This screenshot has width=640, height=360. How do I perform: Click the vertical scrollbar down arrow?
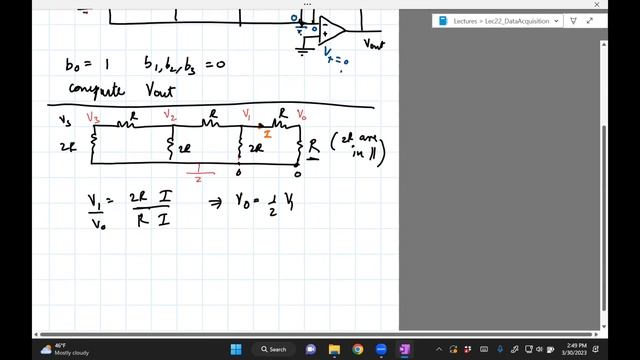(604, 327)
